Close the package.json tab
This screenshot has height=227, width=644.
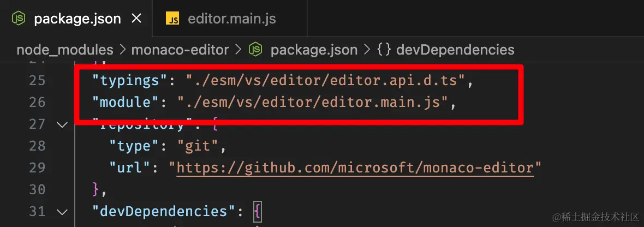(136, 18)
